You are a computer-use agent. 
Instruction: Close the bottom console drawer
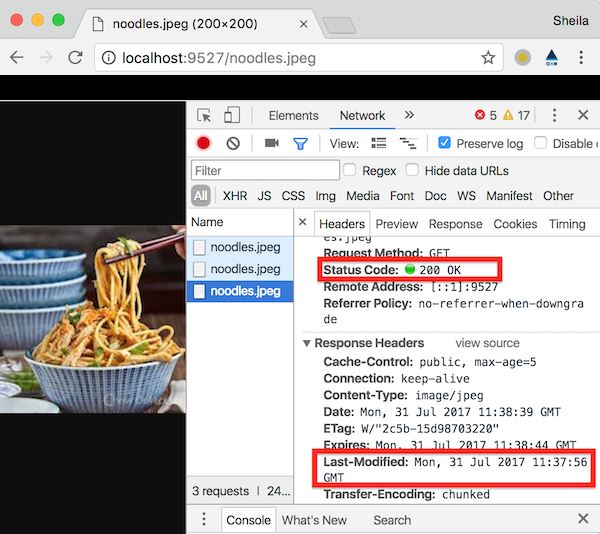click(583, 519)
